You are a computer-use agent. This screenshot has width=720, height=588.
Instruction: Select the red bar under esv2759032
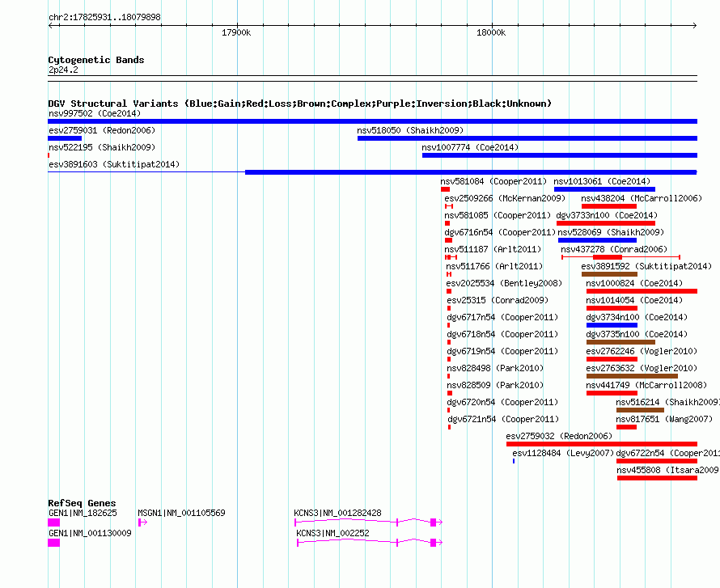(x=602, y=444)
